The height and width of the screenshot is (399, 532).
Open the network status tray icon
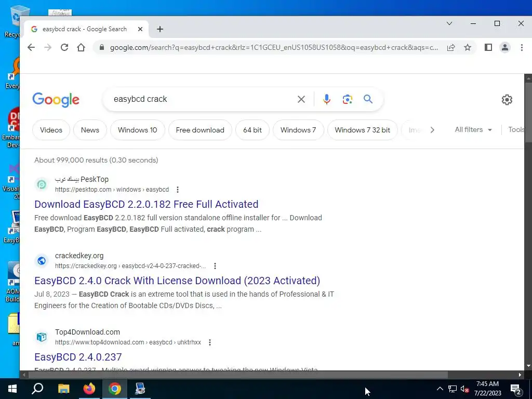point(453,389)
